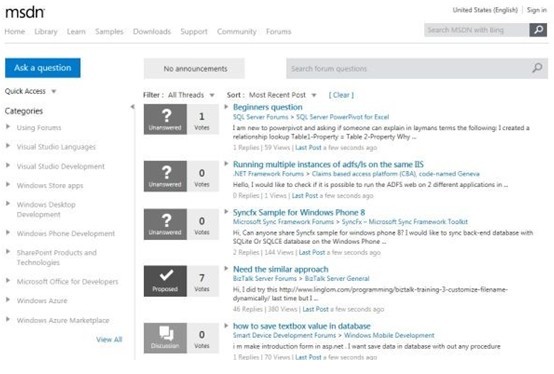The width and height of the screenshot is (554, 374).
Task: Open the Need the similar approach thread
Action: tap(281, 269)
